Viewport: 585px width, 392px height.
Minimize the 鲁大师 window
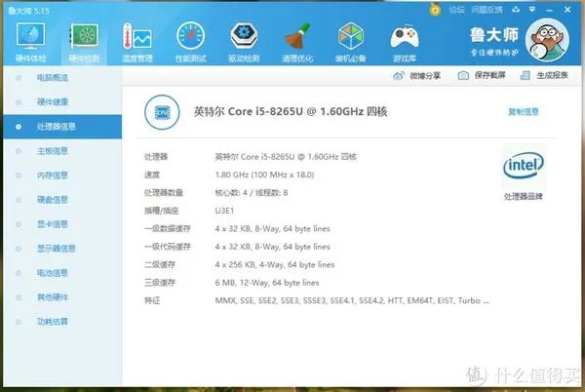coord(549,10)
